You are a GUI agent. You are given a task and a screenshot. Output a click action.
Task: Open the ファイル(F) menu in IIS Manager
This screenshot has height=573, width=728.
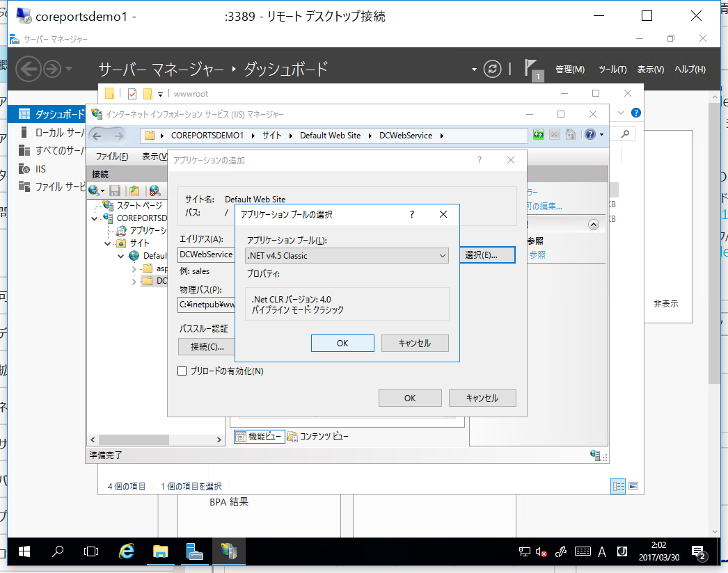(112, 157)
